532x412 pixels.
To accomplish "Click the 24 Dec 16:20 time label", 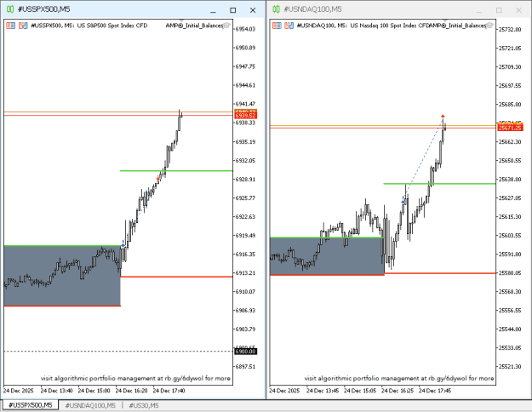I will pos(131,391).
